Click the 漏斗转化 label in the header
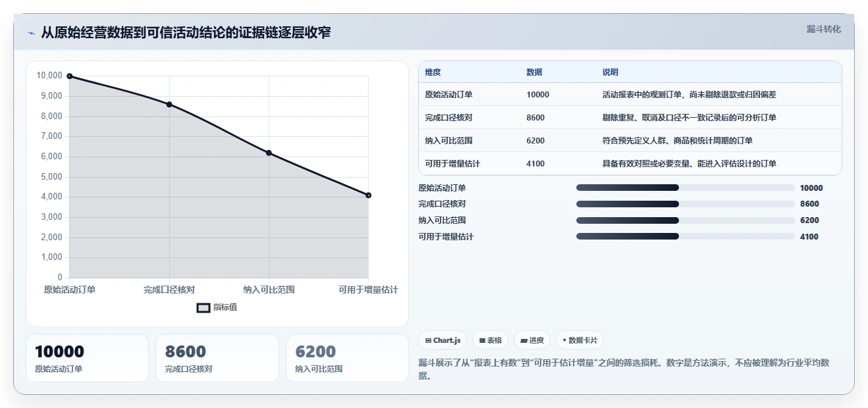 tap(823, 29)
